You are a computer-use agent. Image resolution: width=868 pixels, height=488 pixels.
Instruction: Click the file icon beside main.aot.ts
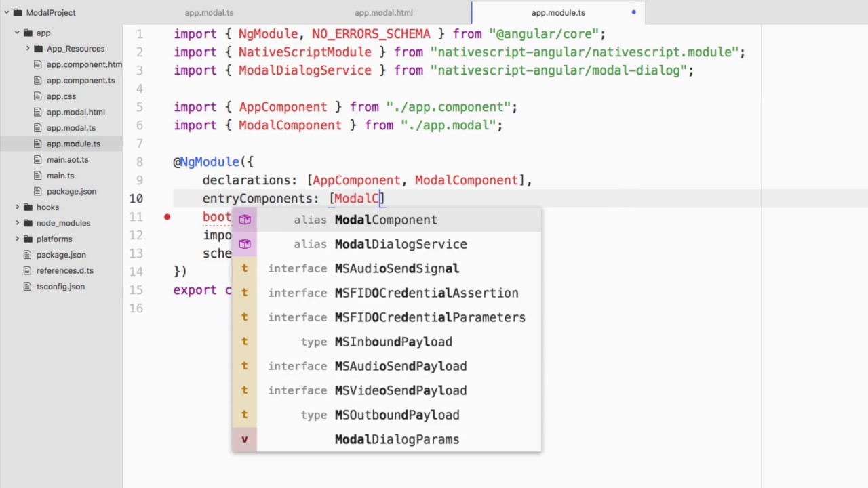pos(39,159)
